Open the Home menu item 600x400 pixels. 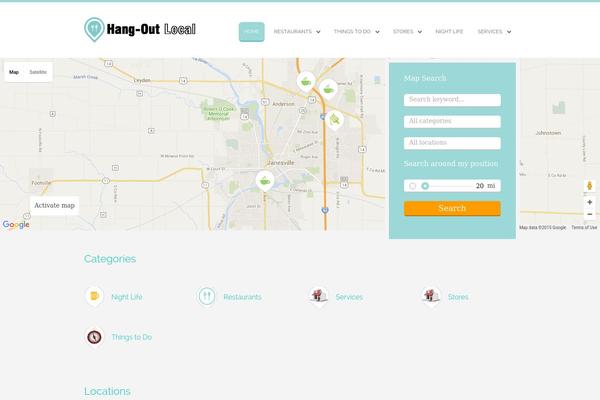(x=251, y=32)
